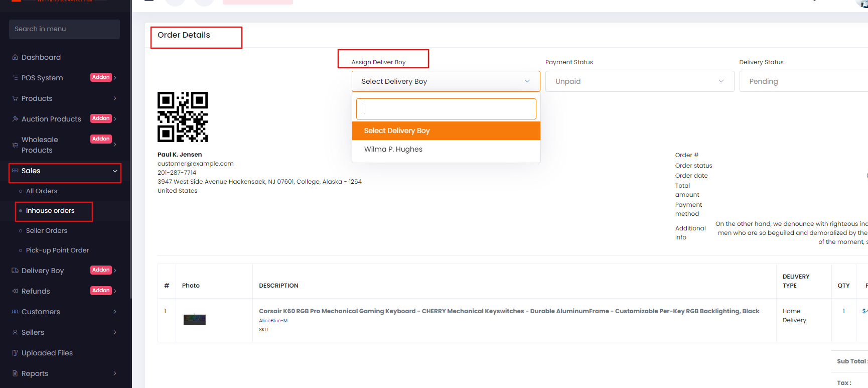The width and height of the screenshot is (868, 388).
Task: Choose the highlighted Select Delivery Boy option
Action: pyautogui.click(x=446, y=131)
